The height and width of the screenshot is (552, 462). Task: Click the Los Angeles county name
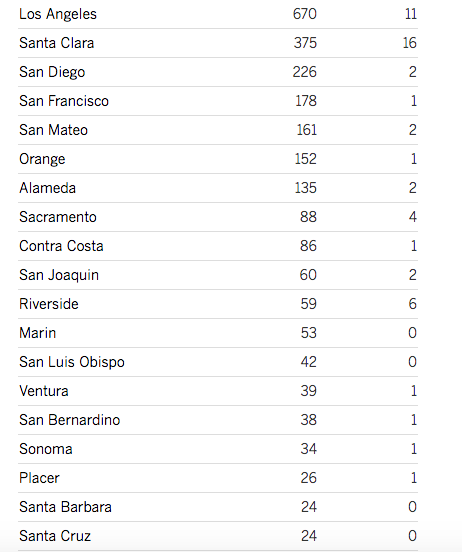[58, 14]
